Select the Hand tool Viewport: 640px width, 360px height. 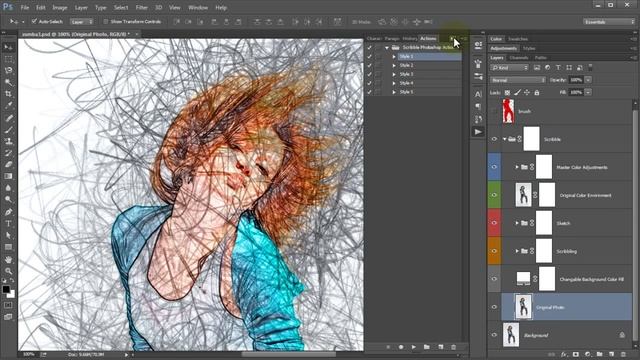(8, 260)
